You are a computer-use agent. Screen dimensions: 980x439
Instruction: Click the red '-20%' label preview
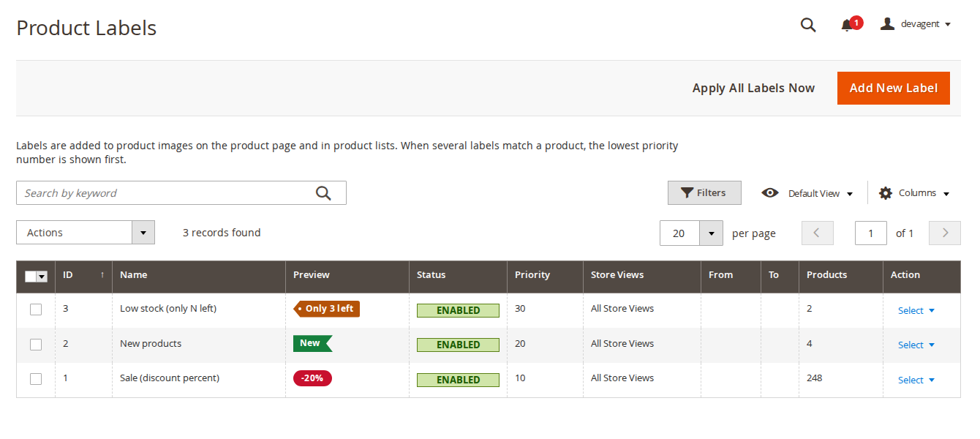312,378
